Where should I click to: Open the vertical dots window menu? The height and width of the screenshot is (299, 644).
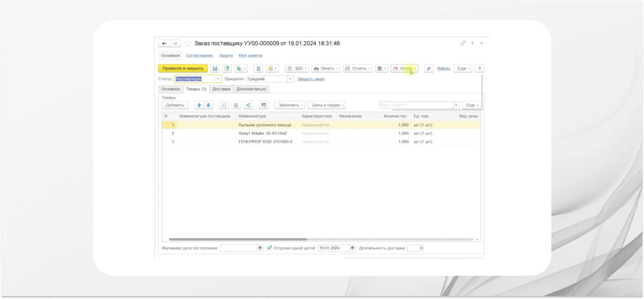coord(472,43)
